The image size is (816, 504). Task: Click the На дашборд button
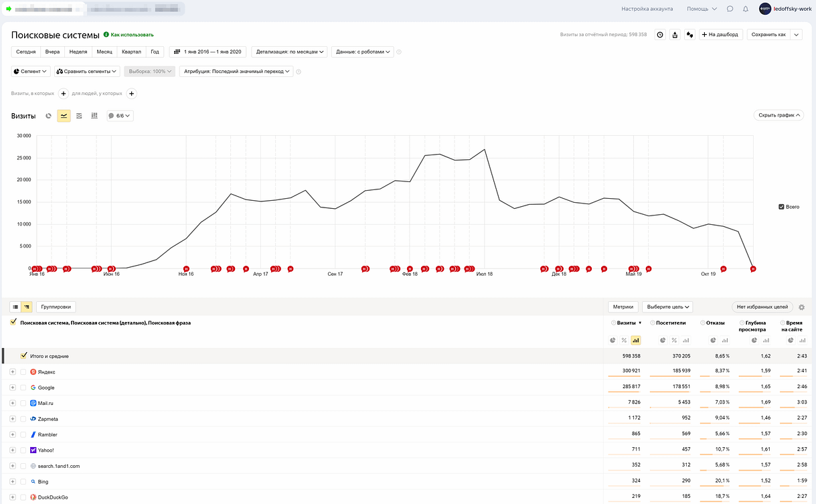click(x=720, y=35)
